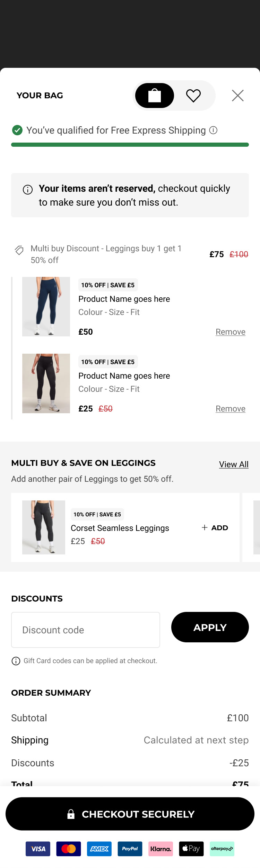Click the Klarna payment icon
Screen dimensions: 260x868
point(161,849)
